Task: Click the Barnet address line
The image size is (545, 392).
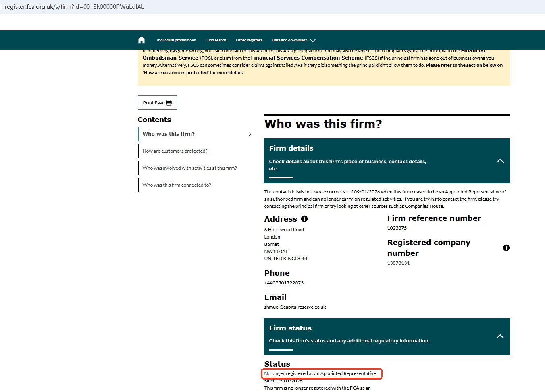Action: (272, 244)
